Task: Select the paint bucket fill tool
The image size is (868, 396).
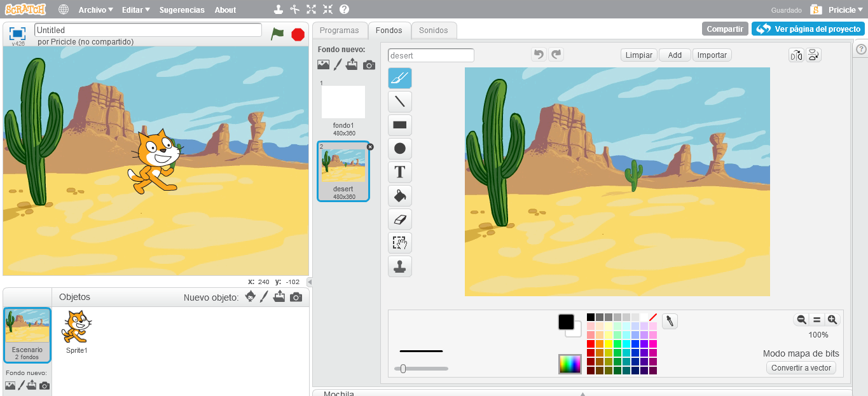Action: tap(400, 196)
